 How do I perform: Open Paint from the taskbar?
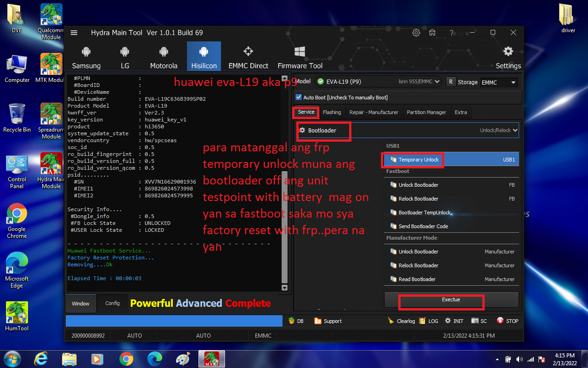click(x=183, y=358)
